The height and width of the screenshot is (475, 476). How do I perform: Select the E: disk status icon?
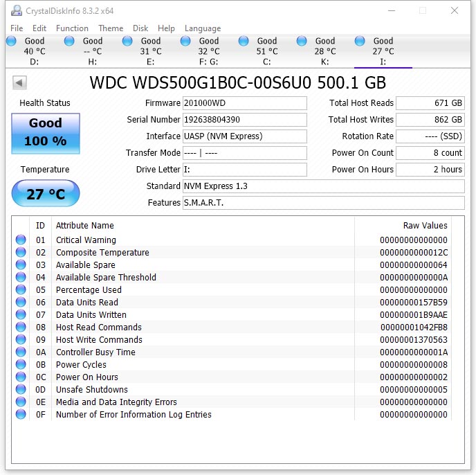127,41
